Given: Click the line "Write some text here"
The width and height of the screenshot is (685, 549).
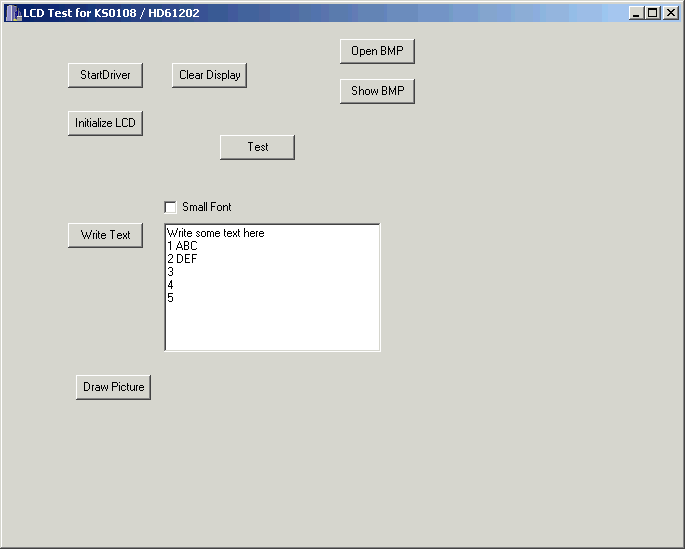Looking at the screenshot, I should point(216,233).
